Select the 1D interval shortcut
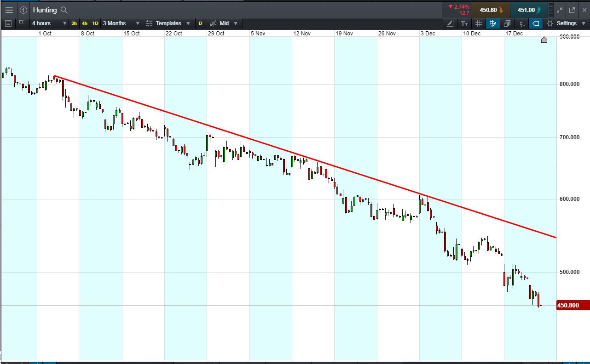Viewport: 590px width, 364px height. (95, 23)
